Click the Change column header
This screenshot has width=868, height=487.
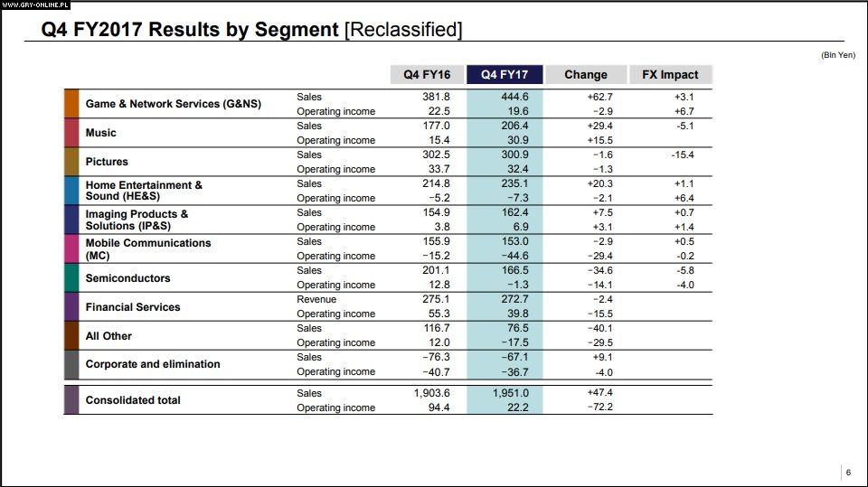(586, 75)
